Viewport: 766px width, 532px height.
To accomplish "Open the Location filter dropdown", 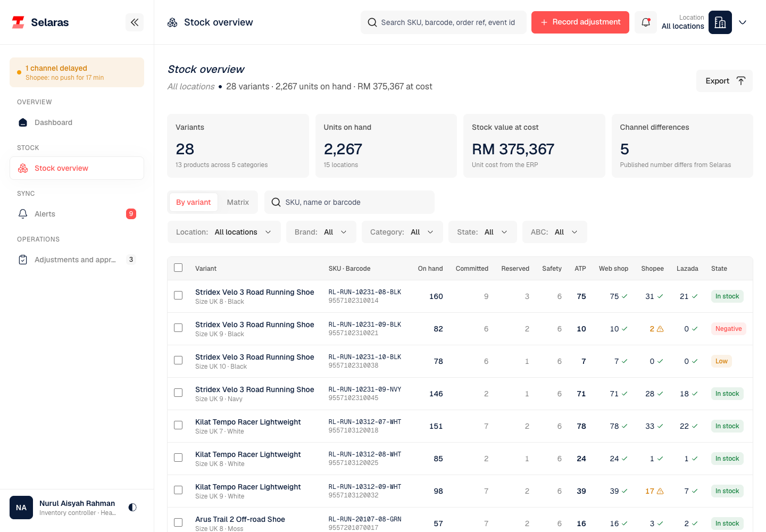I will click(x=224, y=232).
